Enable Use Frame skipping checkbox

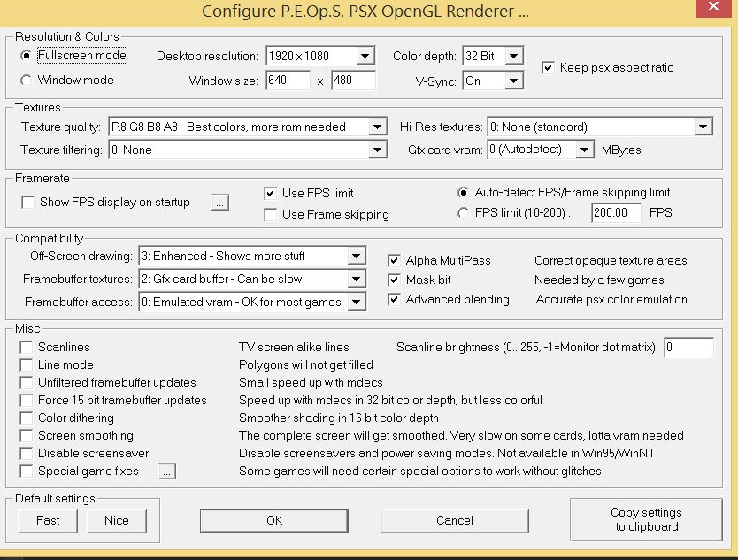click(x=270, y=215)
